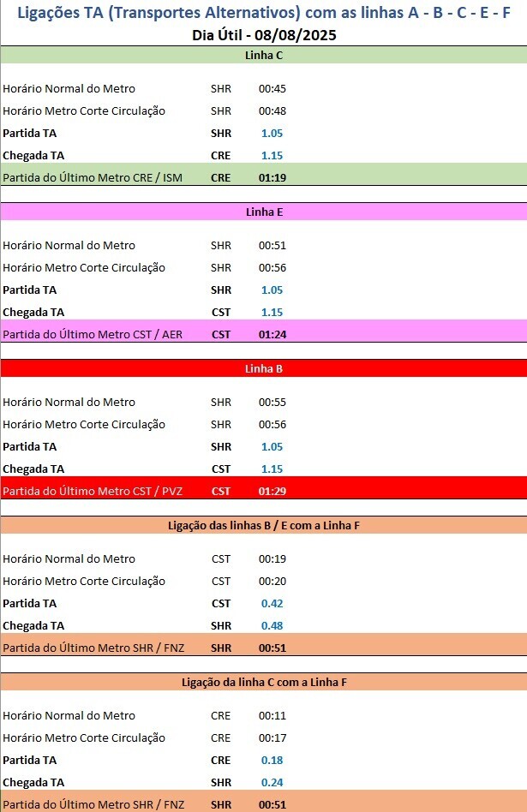Viewport: 527px width, 812px height.
Task: Click the 0.42 Partida TA value
Action: coord(272,603)
